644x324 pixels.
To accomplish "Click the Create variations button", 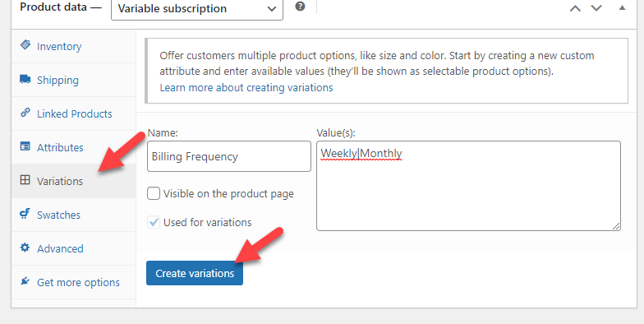I will 195,273.
